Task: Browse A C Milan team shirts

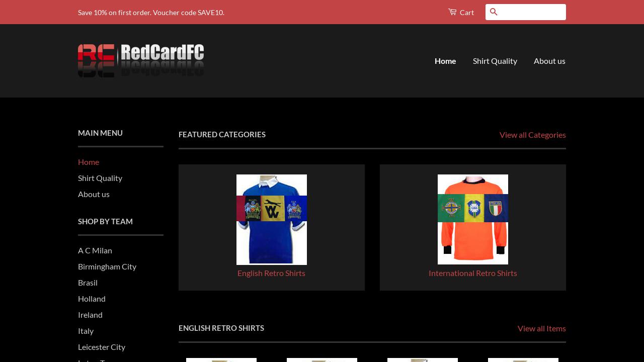Action: tap(95, 250)
